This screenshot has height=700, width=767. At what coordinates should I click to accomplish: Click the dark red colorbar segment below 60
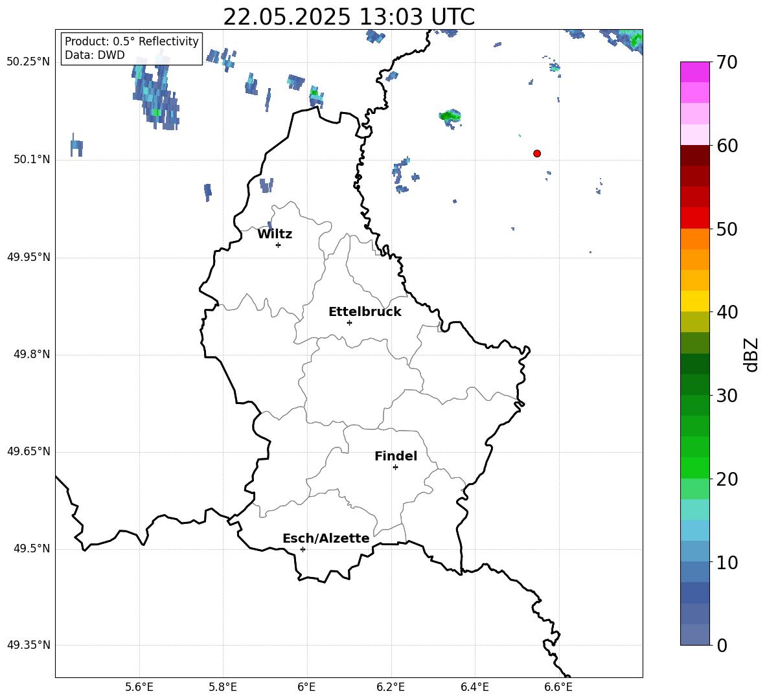tap(695, 155)
